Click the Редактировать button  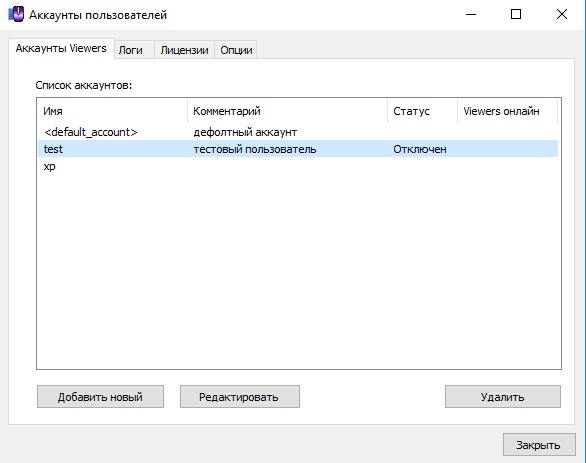[240, 396]
